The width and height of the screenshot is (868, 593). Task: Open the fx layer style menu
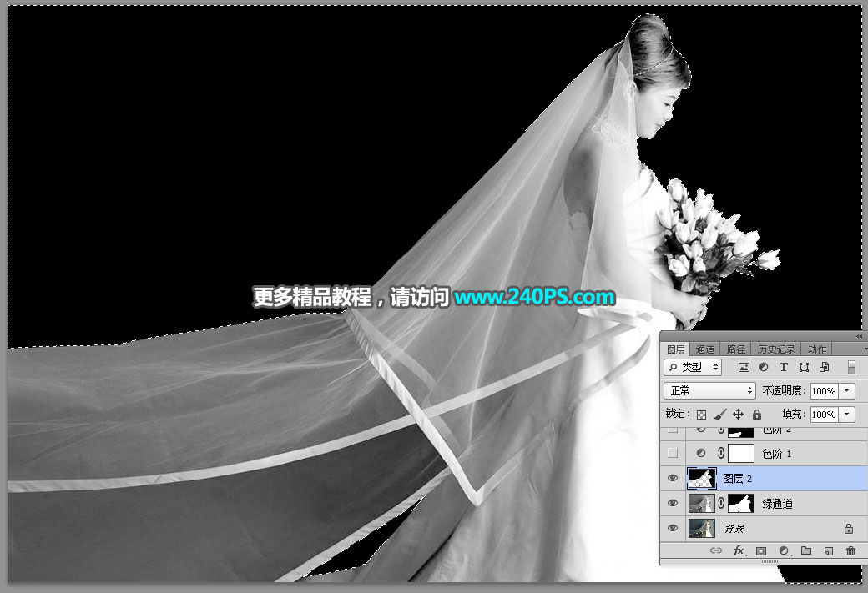[x=739, y=550]
